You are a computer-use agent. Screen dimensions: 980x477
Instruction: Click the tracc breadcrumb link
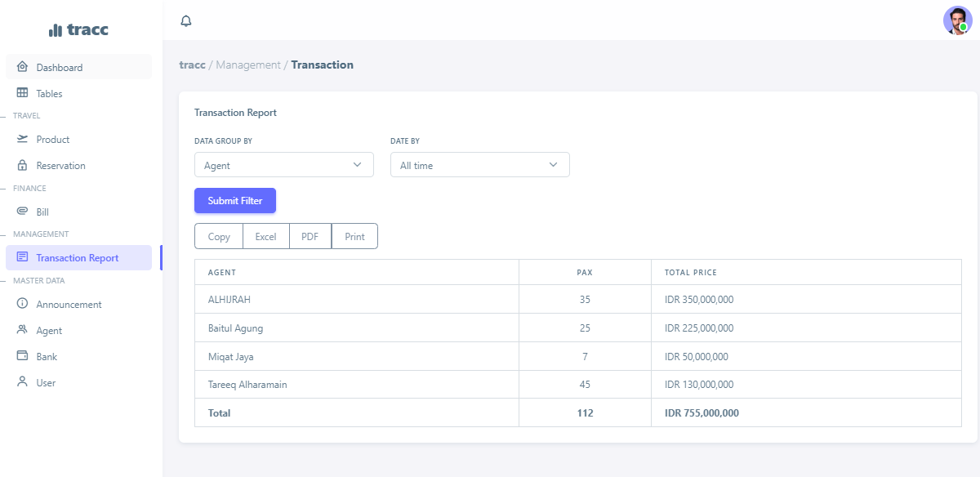[192, 65]
